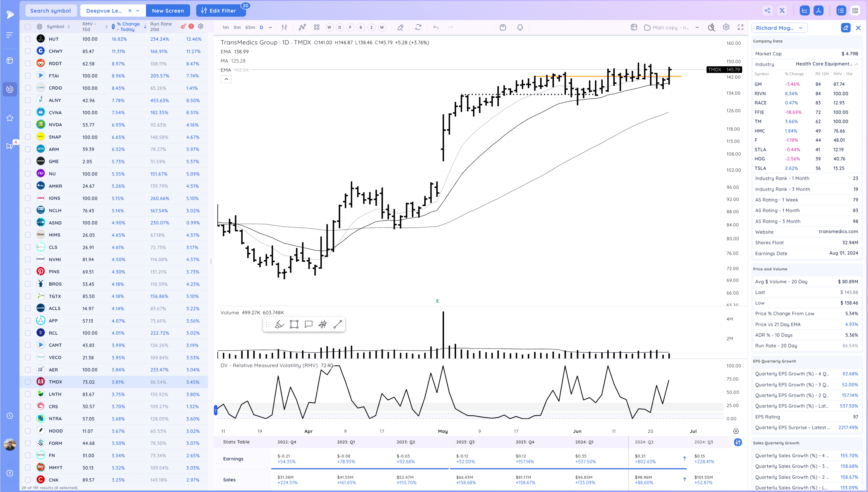Open the transmedics.com website link
Viewport: 868px width, 492px height.
pyautogui.click(x=838, y=231)
